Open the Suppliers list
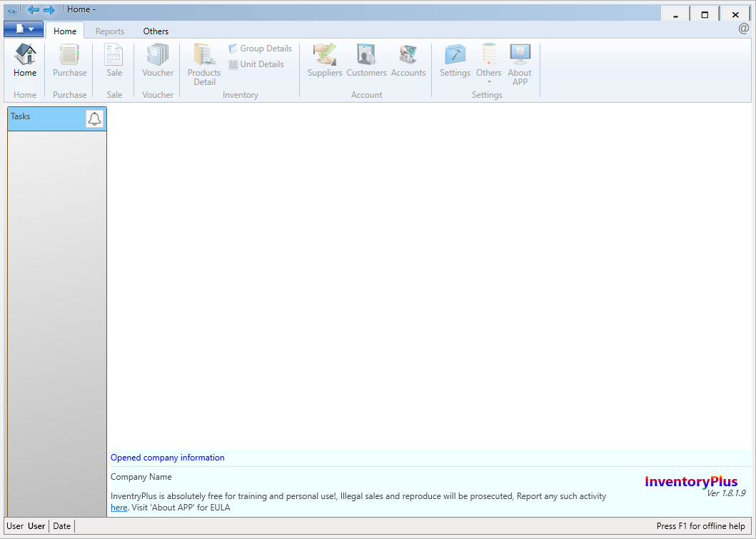 324,61
